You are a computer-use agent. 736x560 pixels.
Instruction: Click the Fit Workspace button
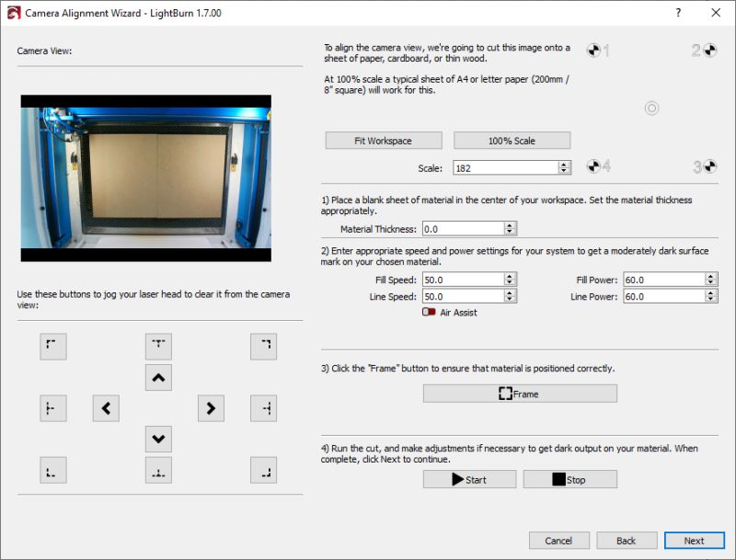(x=383, y=140)
